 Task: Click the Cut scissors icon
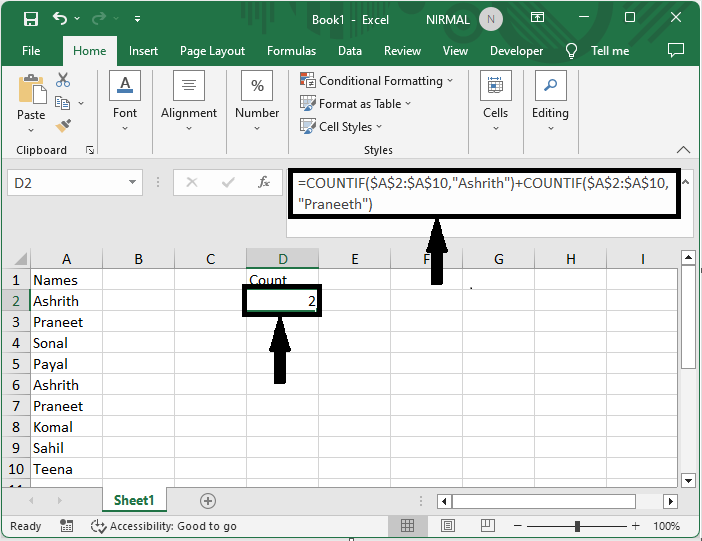pyautogui.click(x=63, y=80)
